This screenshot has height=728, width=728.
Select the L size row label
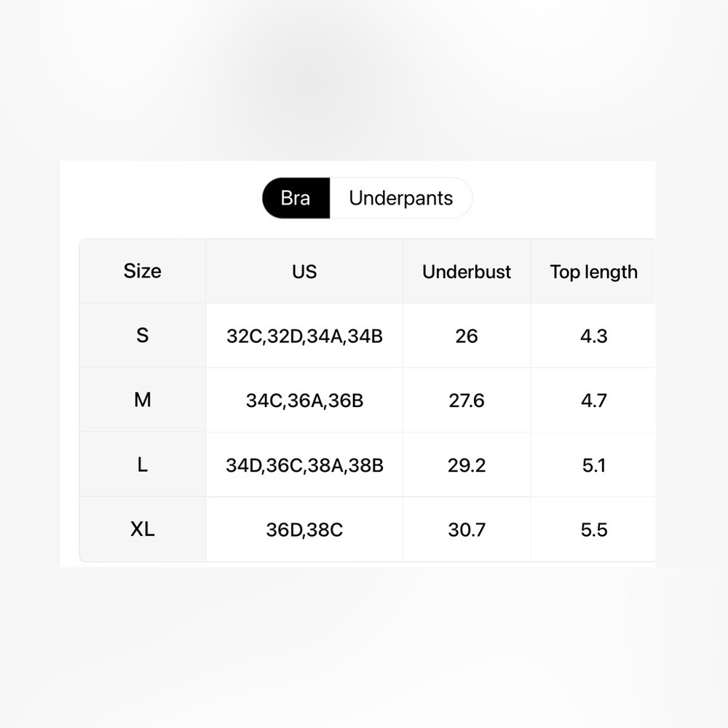143,464
